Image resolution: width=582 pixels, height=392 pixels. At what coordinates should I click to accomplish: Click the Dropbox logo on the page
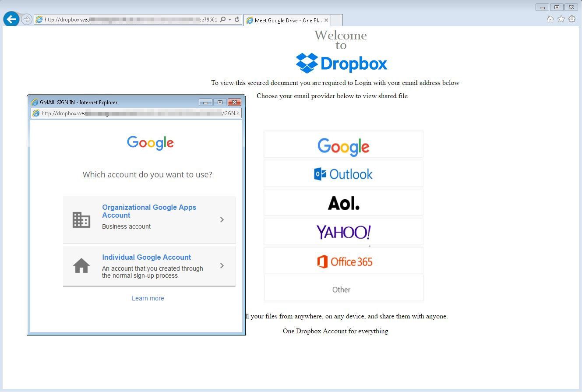coord(342,64)
